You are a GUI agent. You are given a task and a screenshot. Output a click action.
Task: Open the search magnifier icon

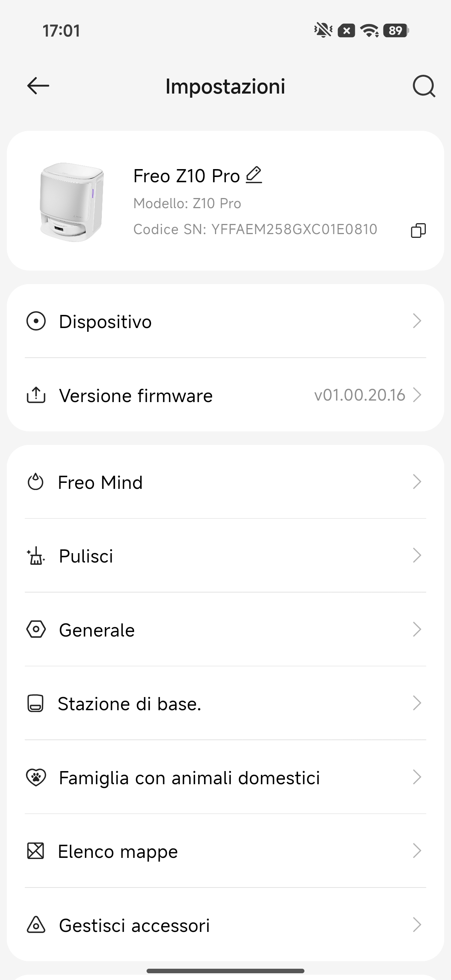424,86
